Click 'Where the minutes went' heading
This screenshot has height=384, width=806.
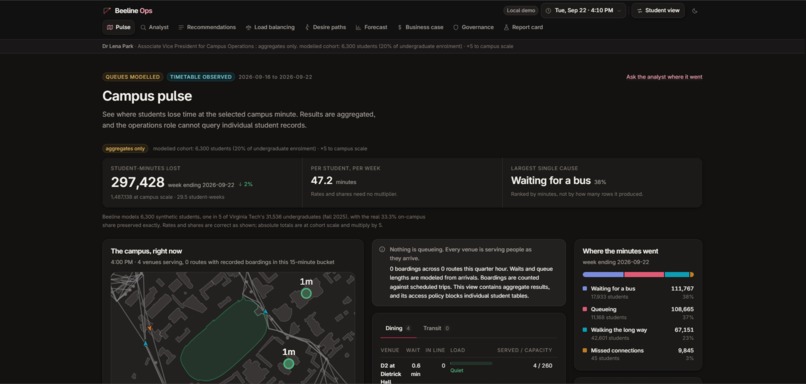(620, 251)
